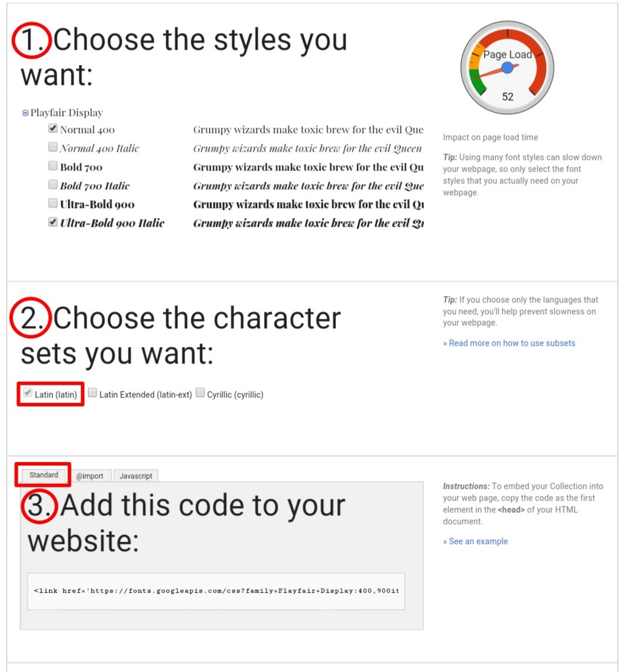633x672 pixels.
Task: Select the Javascript tab
Action: (136, 476)
